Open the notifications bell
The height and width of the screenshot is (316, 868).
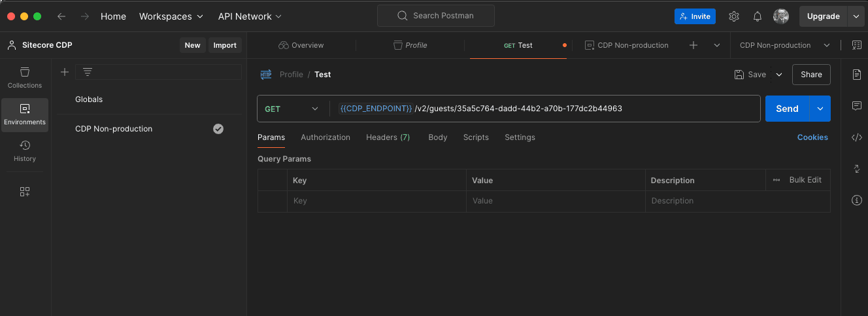[x=758, y=16]
